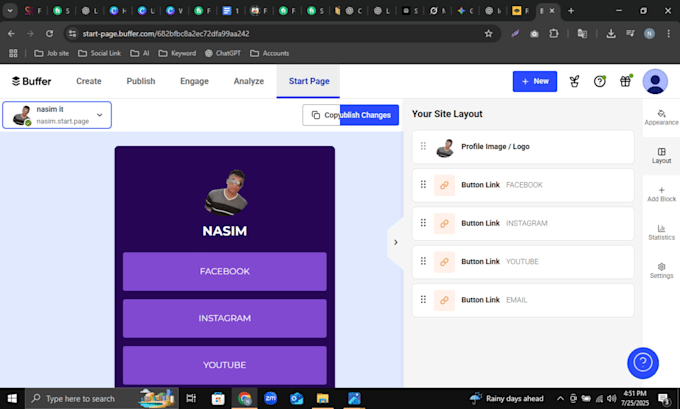Click the FACEBOOK button in page preview
The image size is (680, 409).
[225, 271]
